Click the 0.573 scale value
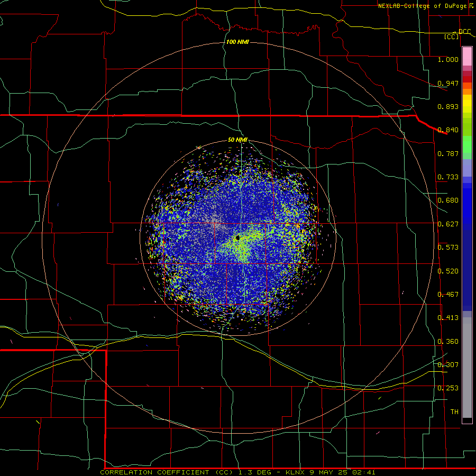 click(448, 248)
